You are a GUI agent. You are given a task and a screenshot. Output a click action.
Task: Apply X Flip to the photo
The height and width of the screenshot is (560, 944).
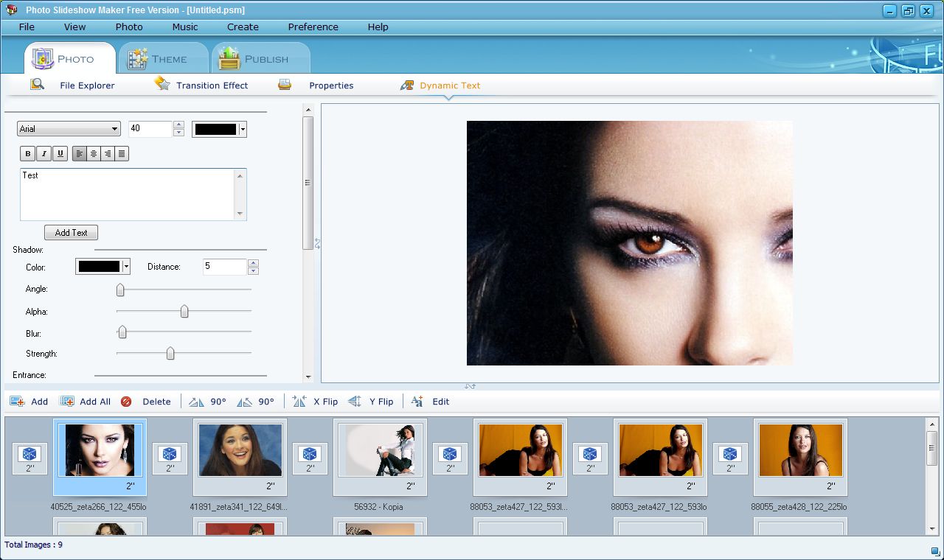315,402
